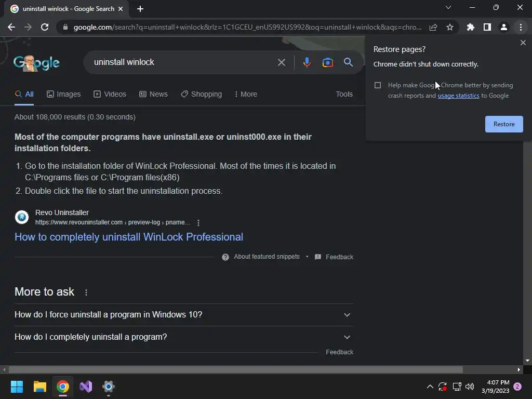Focus the Google search input field

(183, 62)
